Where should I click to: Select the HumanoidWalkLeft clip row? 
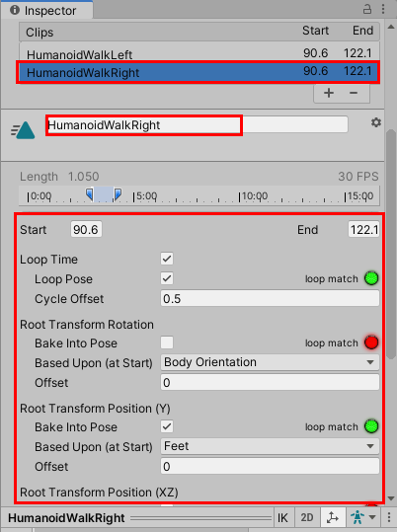[199, 53]
